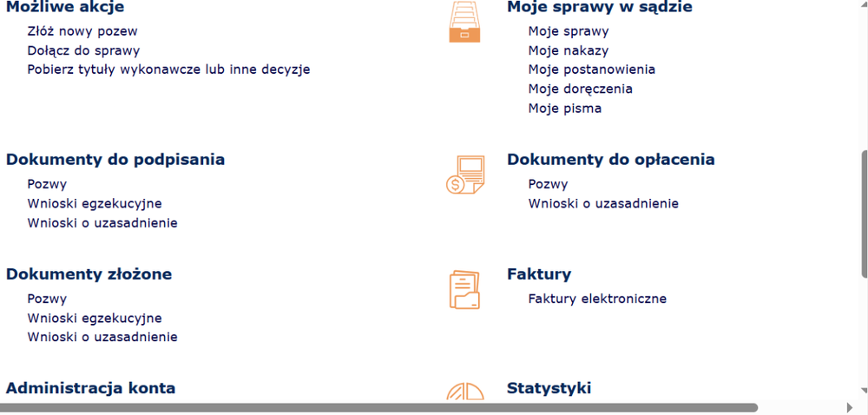Click the Dokumenty do podpisania heading
Viewport: 868px width, 415px height.
[115, 160]
